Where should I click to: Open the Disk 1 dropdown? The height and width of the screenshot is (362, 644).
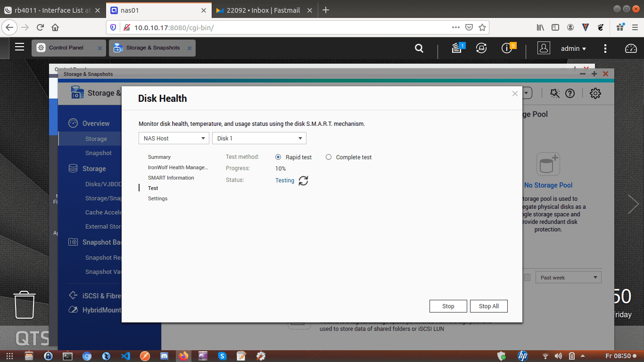tap(259, 138)
